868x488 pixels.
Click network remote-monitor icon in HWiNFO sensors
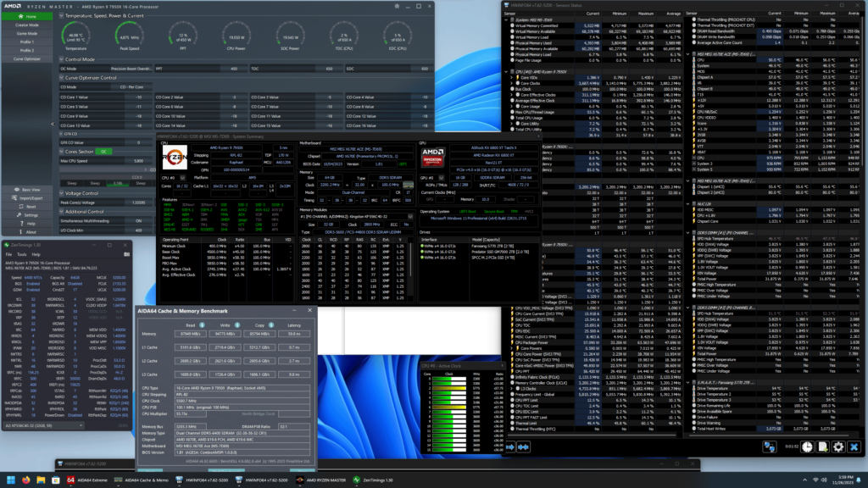tap(769, 447)
